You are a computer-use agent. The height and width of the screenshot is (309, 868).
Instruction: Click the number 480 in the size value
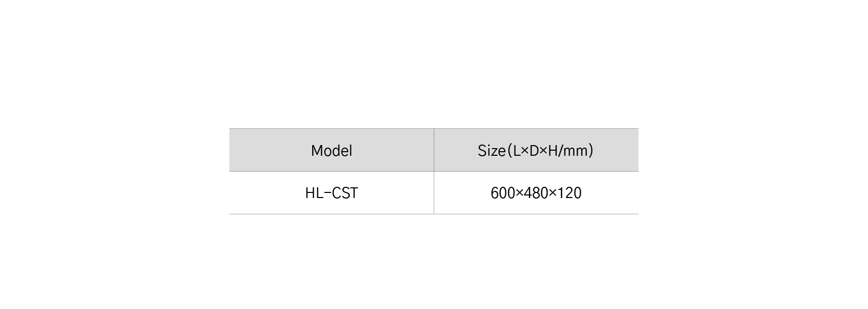(x=536, y=193)
